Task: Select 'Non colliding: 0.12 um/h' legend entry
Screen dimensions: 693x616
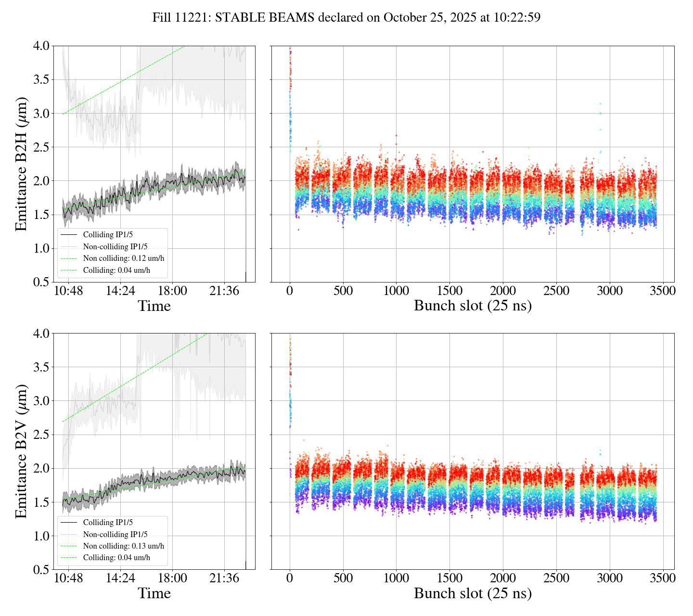Action: coord(123,258)
